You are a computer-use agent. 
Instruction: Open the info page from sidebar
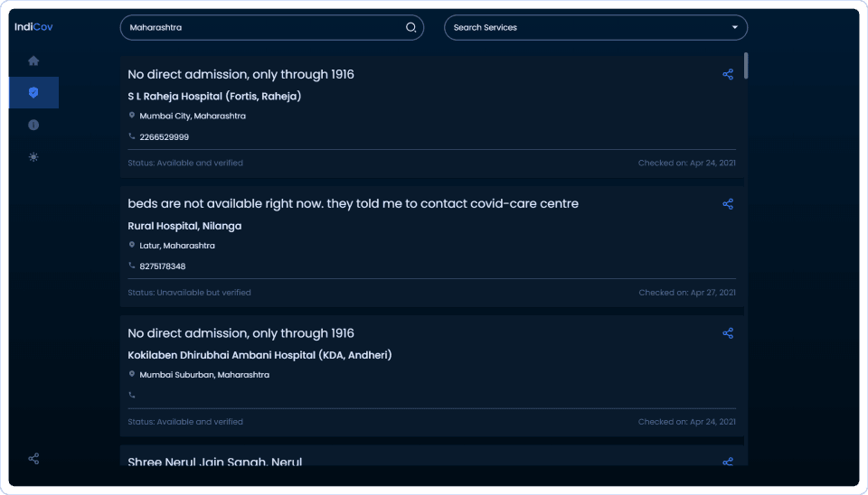[33, 125]
